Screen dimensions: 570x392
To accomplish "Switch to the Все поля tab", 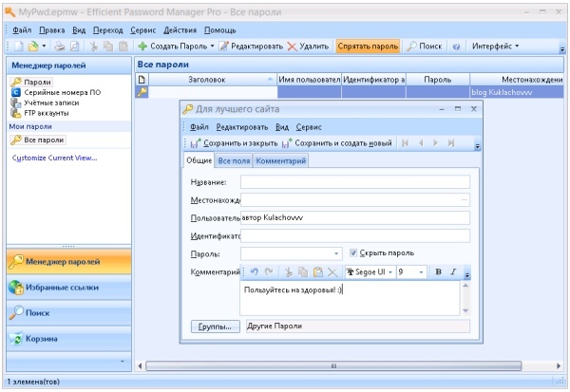I will click(235, 161).
